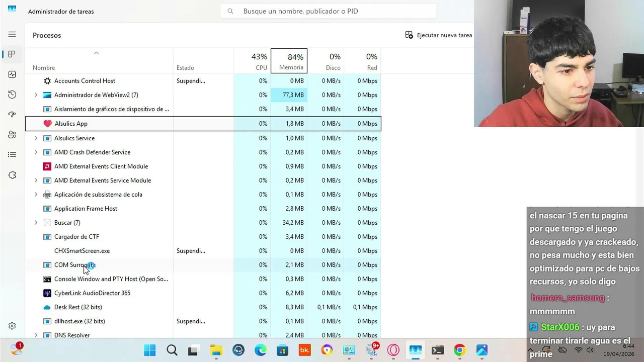644x362 pixels.
Task: Select the Alsulics App heart icon
Action: [x=47, y=124]
